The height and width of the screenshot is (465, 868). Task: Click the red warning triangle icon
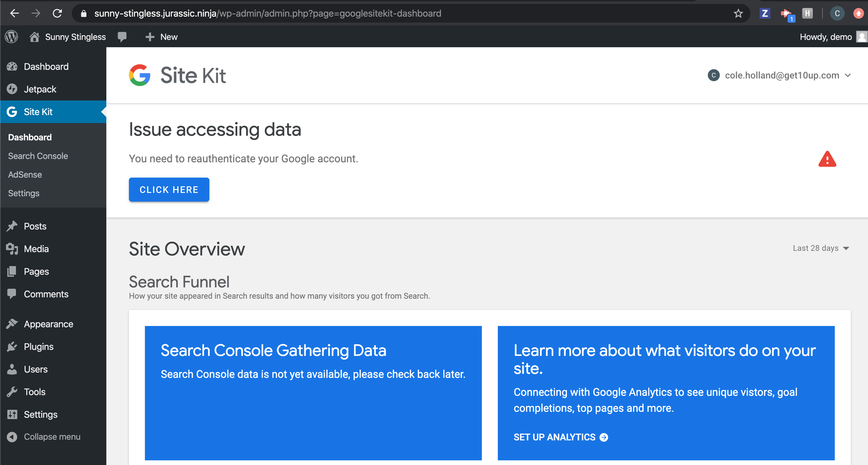coord(827,159)
